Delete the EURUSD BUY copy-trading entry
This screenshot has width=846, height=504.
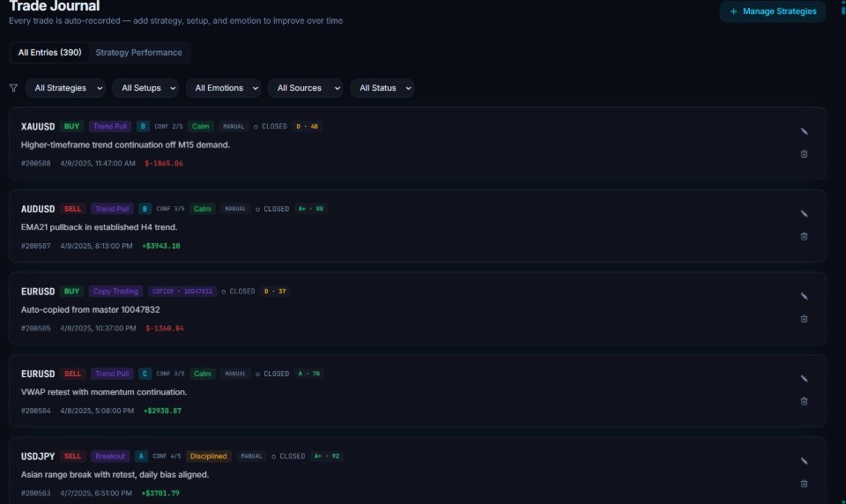(x=804, y=319)
